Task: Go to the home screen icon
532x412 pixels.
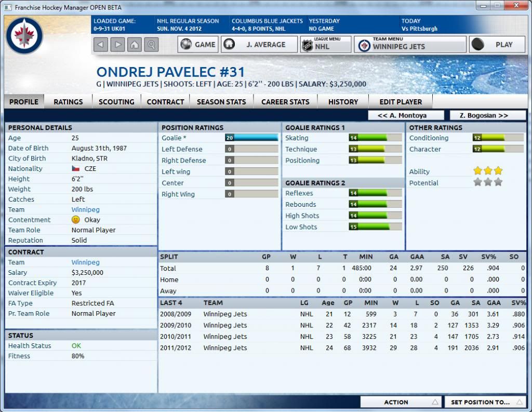Action: point(135,45)
